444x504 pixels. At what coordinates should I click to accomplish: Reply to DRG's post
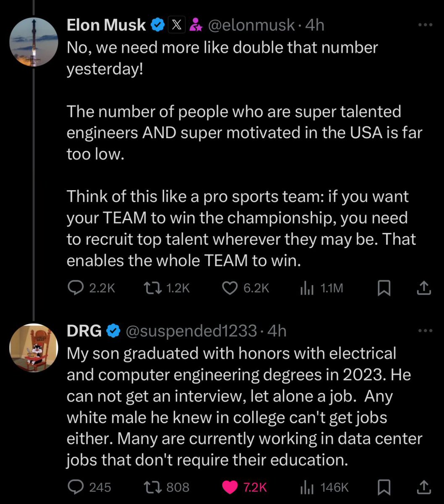76,487
